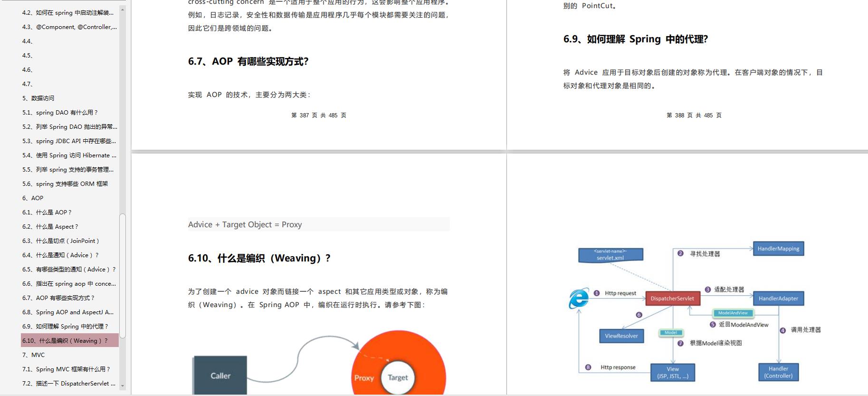Open bookmark 5.1 spring DAO 有什么用
The image size is (868, 396).
pyautogui.click(x=60, y=113)
